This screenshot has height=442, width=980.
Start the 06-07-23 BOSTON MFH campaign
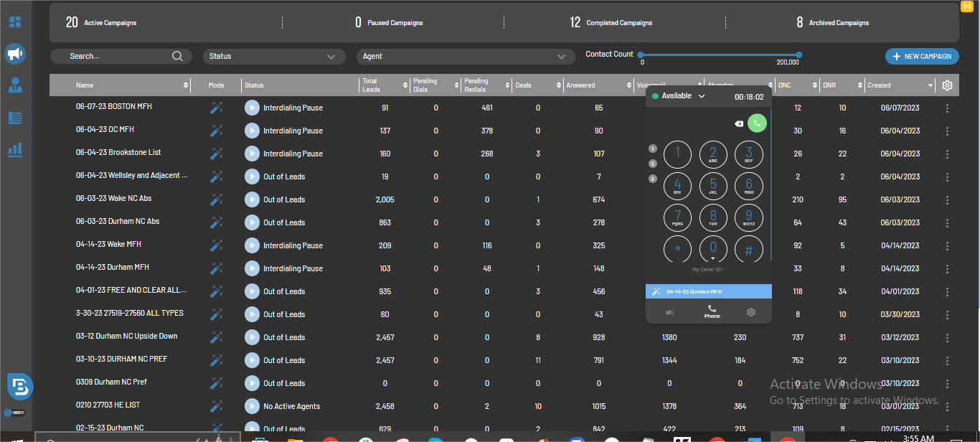click(x=252, y=108)
